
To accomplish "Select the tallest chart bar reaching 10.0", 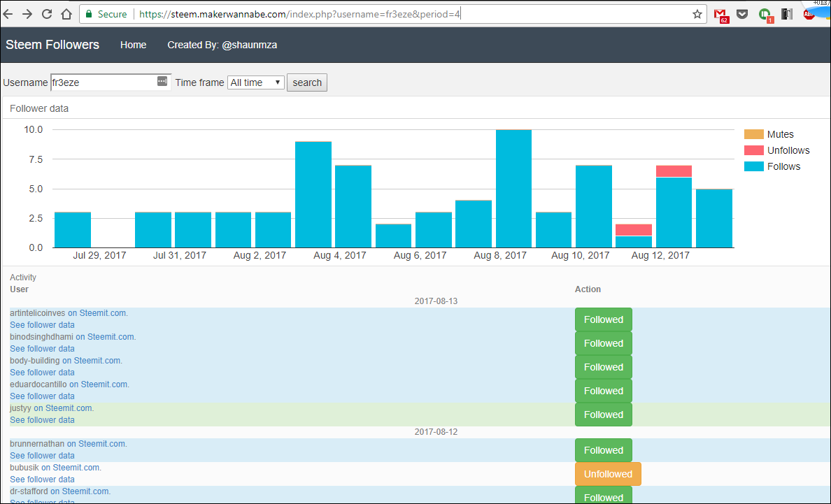I will click(x=513, y=189).
